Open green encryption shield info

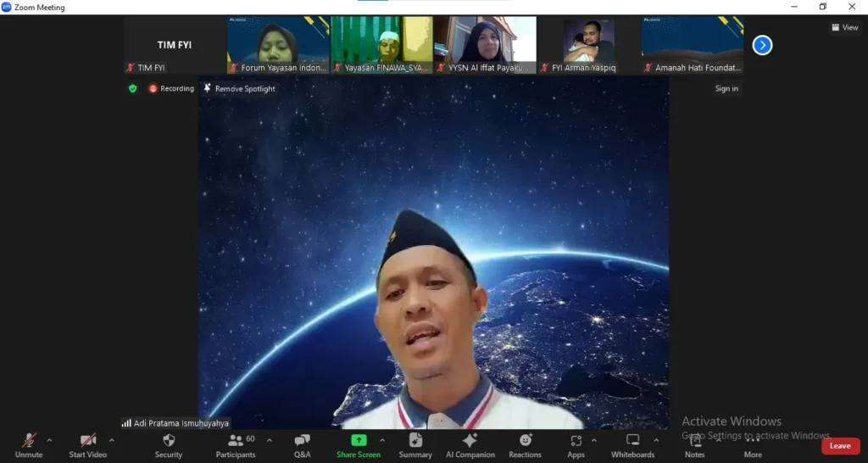[133, 88]
